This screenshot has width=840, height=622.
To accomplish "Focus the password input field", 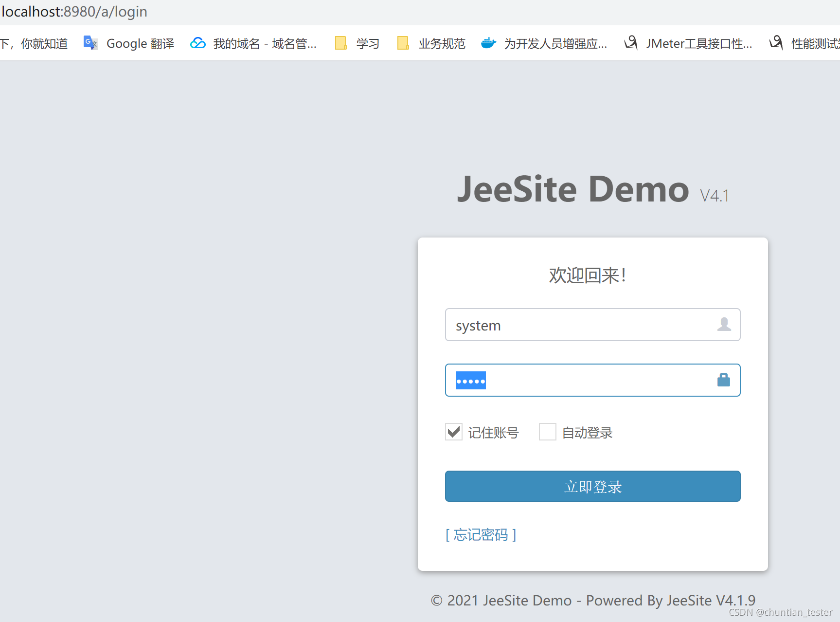I will (x=592, y=380).
